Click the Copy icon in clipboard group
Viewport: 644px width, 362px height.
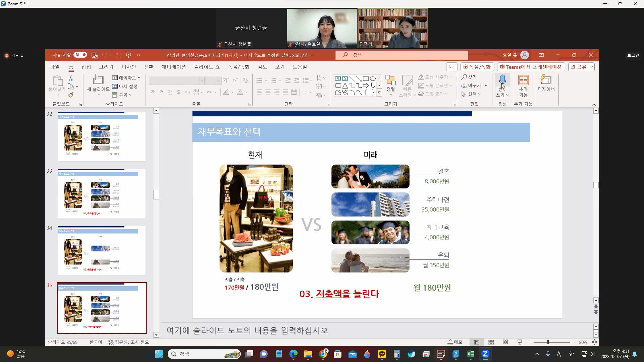coord(70,86)
